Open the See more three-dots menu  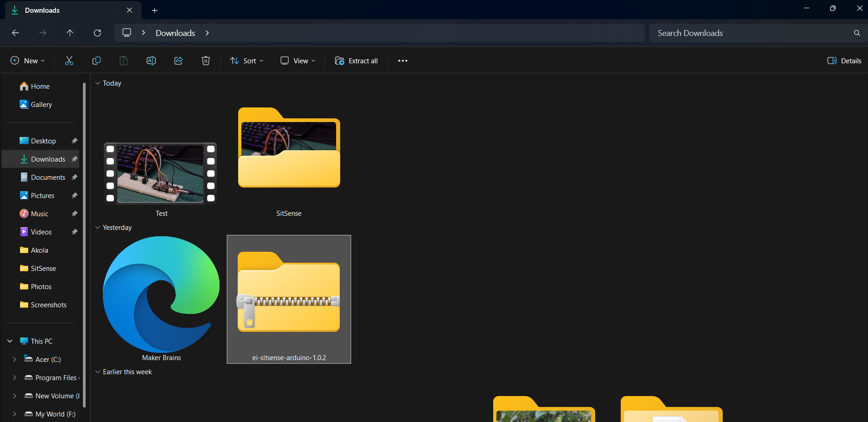pyautogui.click(x=403, y=61)
